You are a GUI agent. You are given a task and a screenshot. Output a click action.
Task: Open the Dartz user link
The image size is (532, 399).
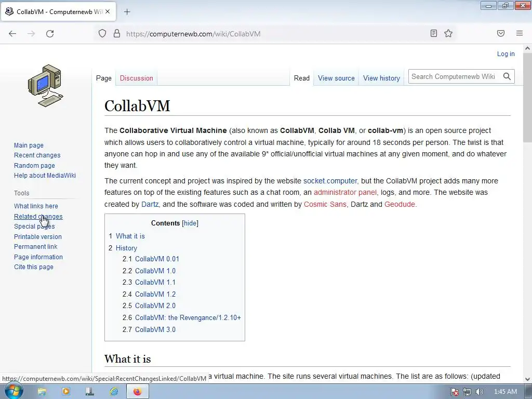click(x=150, y=204)
